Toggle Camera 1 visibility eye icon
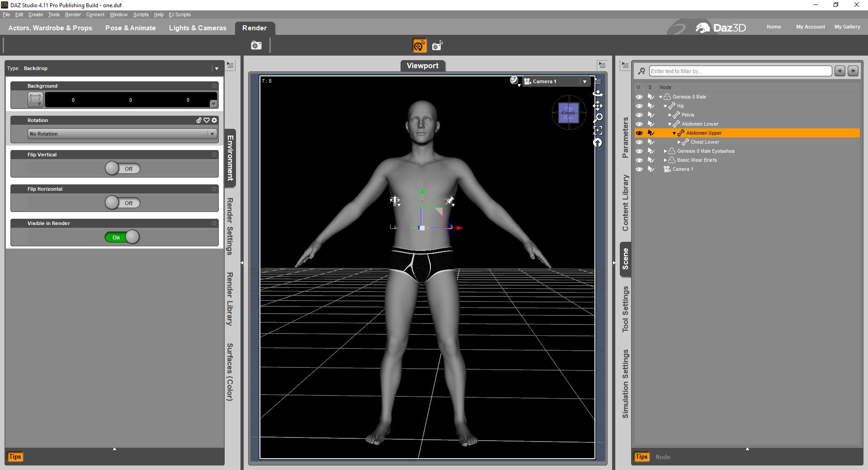This screenshot has width=868, height=470. tap(639, 169)
